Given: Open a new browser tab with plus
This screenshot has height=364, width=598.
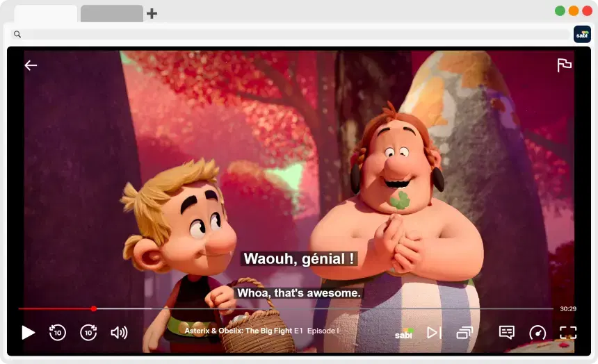Looking at the screenshot, I should point(152,14).
